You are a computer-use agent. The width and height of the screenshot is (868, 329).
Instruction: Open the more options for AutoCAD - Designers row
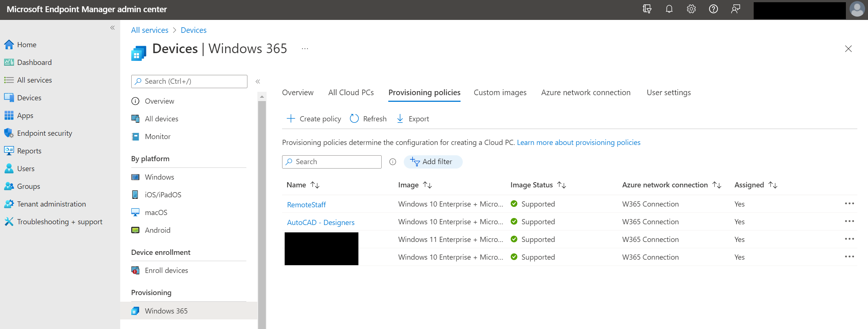[849, 221]
